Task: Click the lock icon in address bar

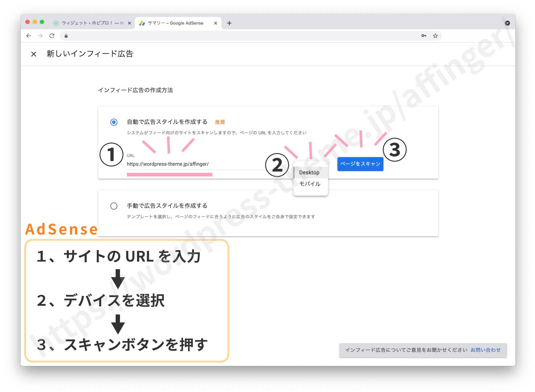Action: coord(66,36)
